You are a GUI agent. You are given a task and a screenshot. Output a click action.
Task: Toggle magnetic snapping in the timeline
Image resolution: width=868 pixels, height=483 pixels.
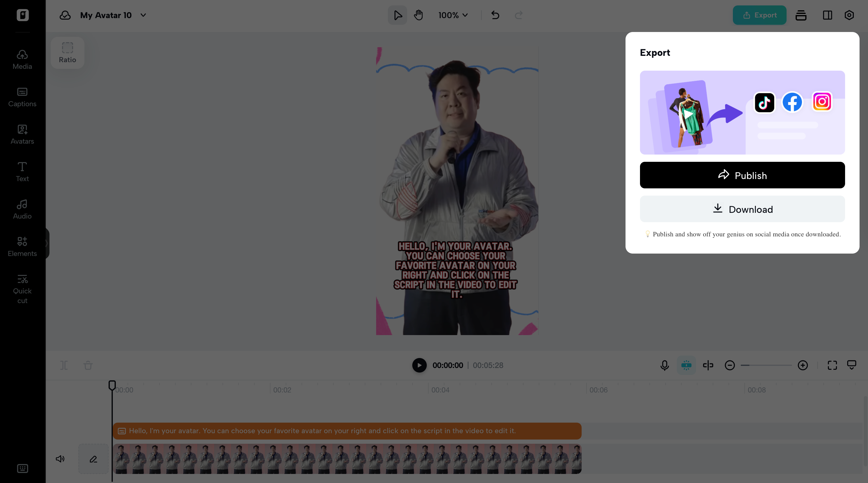point(686,365)
